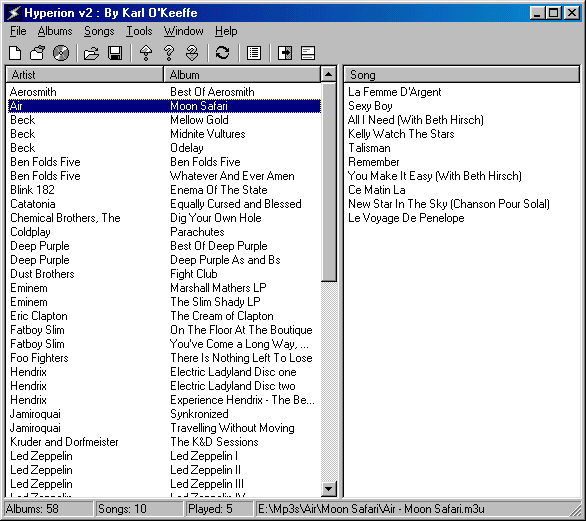Click the album list scroll down arrow
The image size is (586, 521).
tap(329, 488)
